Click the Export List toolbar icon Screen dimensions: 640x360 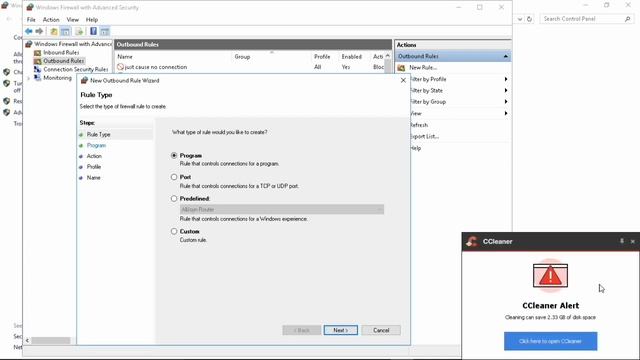(x=79, y=31)
